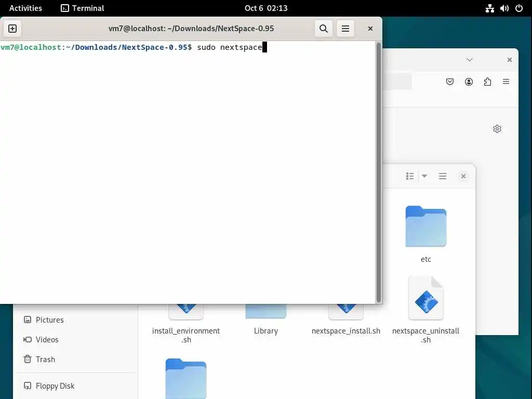Open Files view options dropdown arrow

424,176
